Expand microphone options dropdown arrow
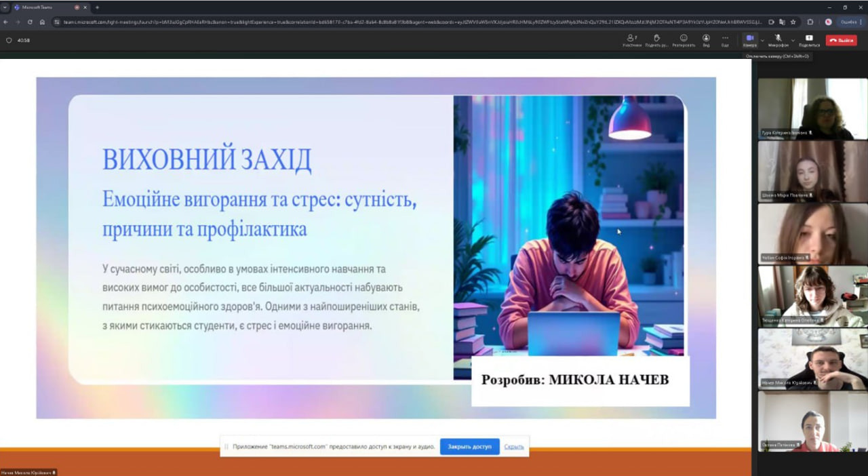Viewport: 868px width, 476px height. (793, 40)
